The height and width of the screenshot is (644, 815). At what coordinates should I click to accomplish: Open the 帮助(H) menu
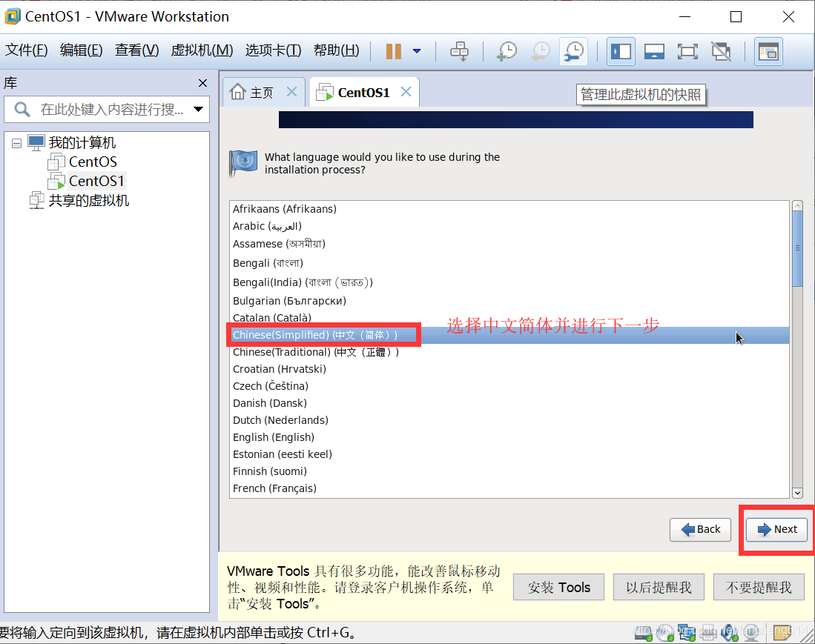click(336, 50)
